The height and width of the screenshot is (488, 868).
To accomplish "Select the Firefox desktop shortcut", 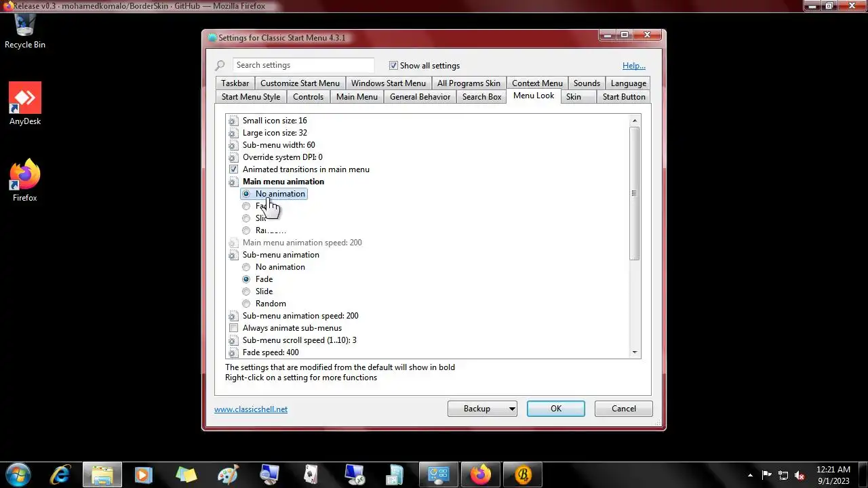I will (25, 180).
